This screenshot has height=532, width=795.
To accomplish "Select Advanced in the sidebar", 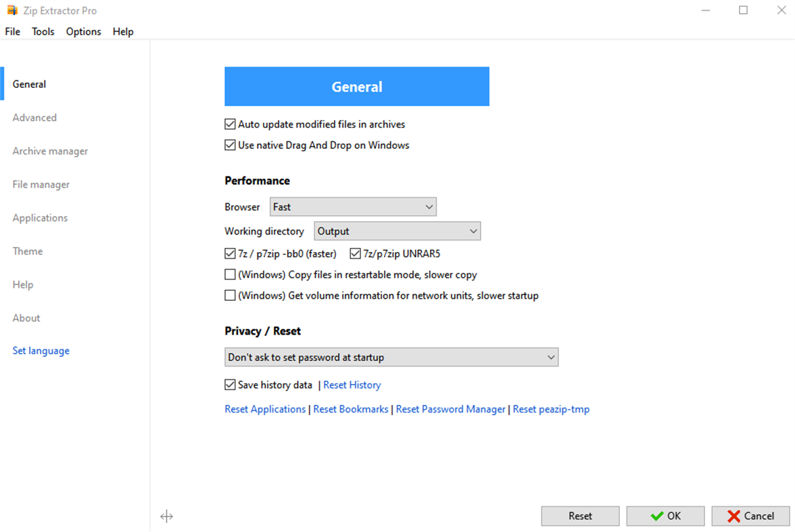I will point(34,117).
